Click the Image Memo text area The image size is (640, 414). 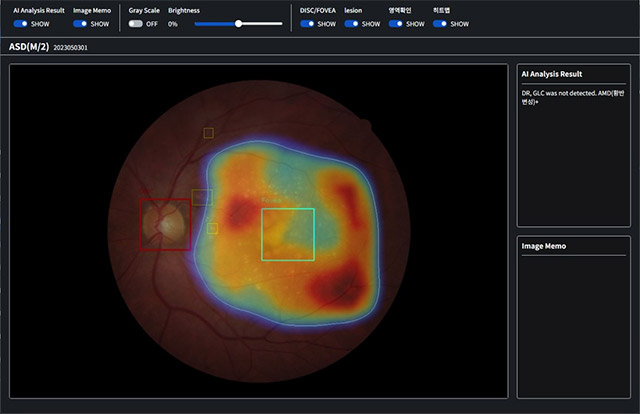573,325
